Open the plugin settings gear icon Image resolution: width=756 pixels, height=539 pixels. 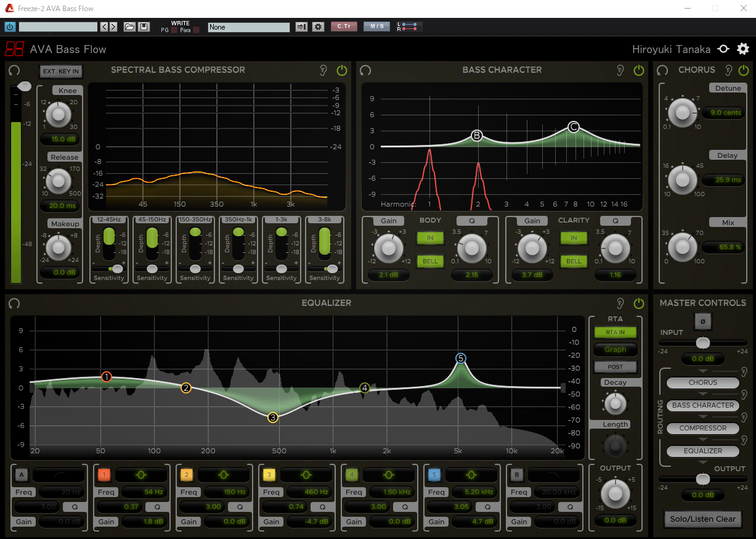[743, 49]
